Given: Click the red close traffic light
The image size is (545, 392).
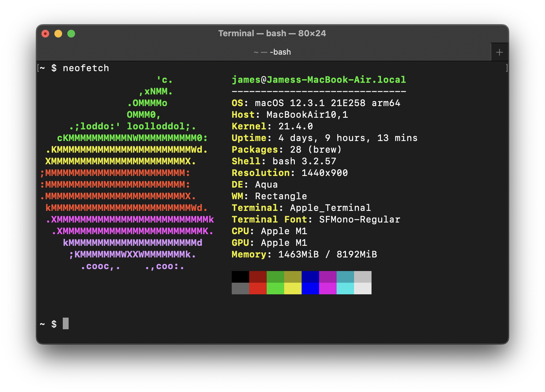Looking at the screenshot, I should coord(45,33).
